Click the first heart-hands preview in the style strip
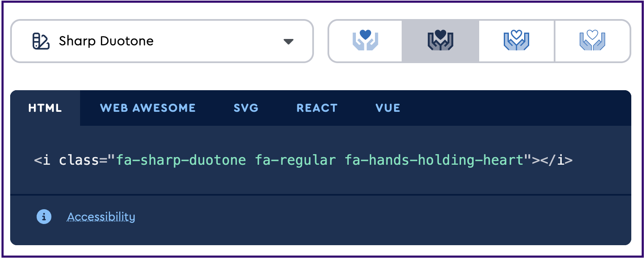Screen dimensions: 644x260 365,41
